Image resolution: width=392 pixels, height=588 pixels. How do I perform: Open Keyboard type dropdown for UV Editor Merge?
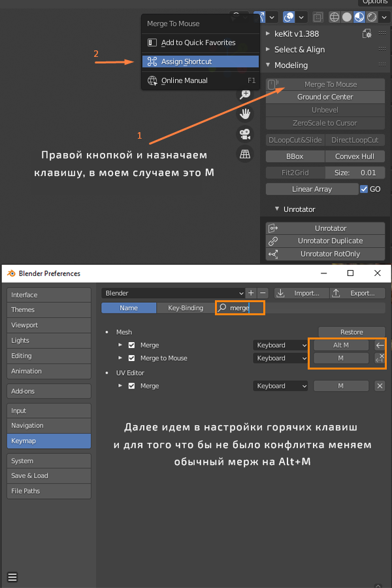point(280,386)
